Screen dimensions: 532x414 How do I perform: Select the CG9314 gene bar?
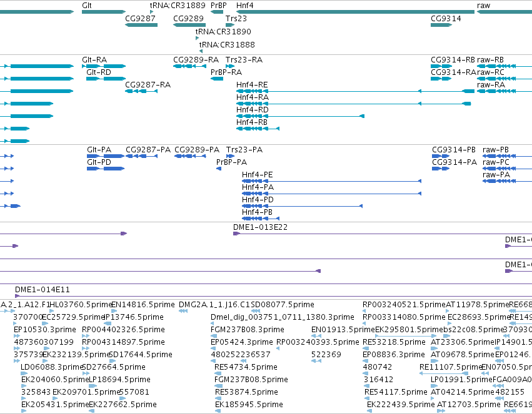441,25
